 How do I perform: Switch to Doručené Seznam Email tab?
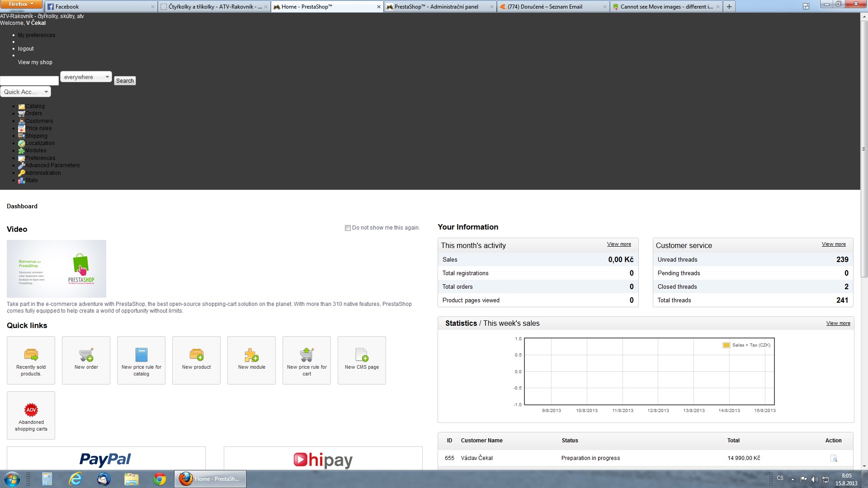pyautogui.click(x=553, y=7)
